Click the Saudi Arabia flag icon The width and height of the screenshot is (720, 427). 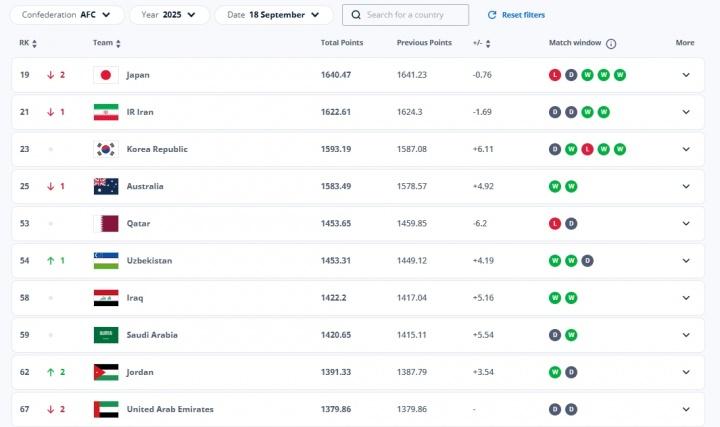click(106, 335)
